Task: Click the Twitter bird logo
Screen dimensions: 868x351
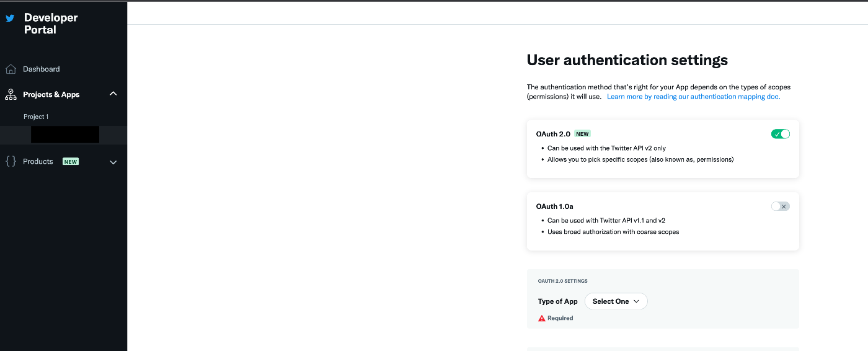Action: [x=10, y=18]
